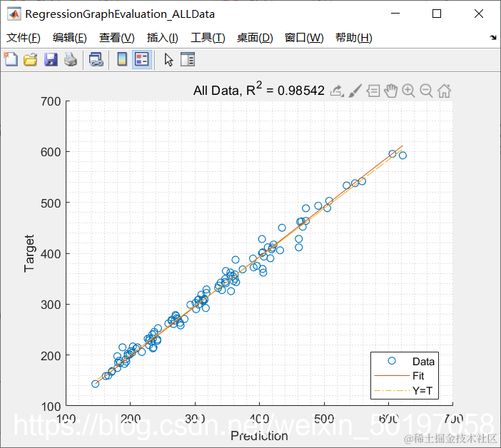The height and width of the screenshot is (448, 501).
Task: Click the plot title R² = 0.98542
Action: [x=259, y=89]
